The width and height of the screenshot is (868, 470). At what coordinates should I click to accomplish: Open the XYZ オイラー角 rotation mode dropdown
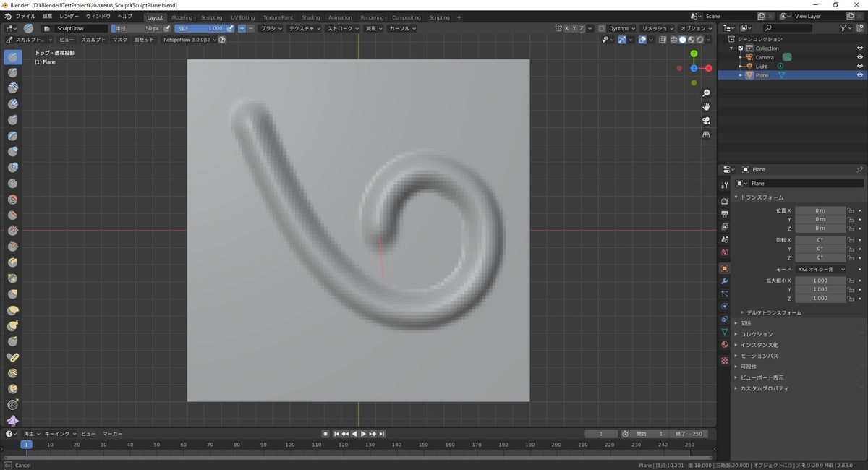pos(820,269)
